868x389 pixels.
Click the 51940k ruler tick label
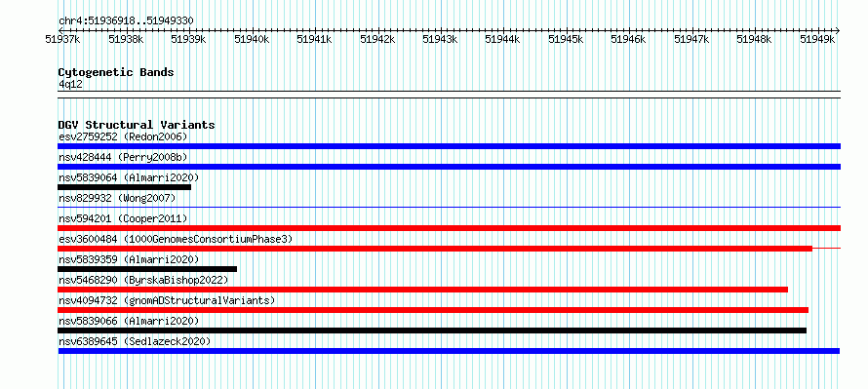coord(252,39)
